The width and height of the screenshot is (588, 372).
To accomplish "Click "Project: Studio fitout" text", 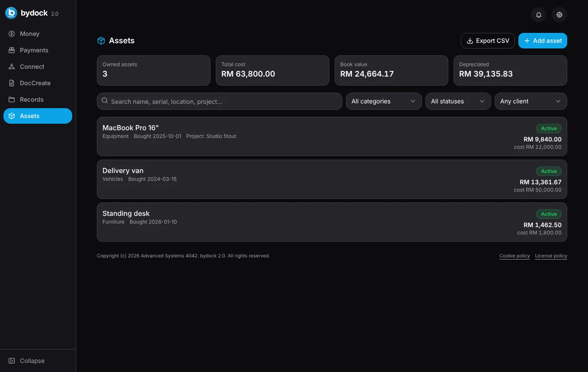I will pyautogui.click(x=211, y=136).
